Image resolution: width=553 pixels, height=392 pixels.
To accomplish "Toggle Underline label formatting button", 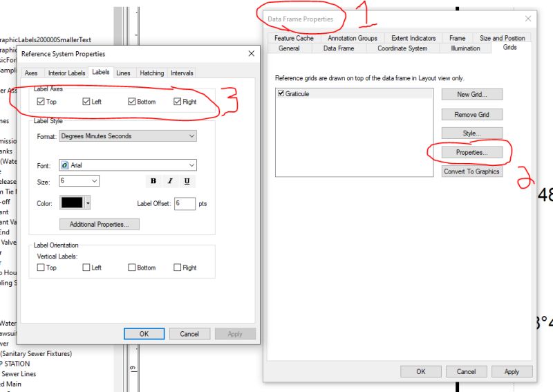I will click(187, 181).
